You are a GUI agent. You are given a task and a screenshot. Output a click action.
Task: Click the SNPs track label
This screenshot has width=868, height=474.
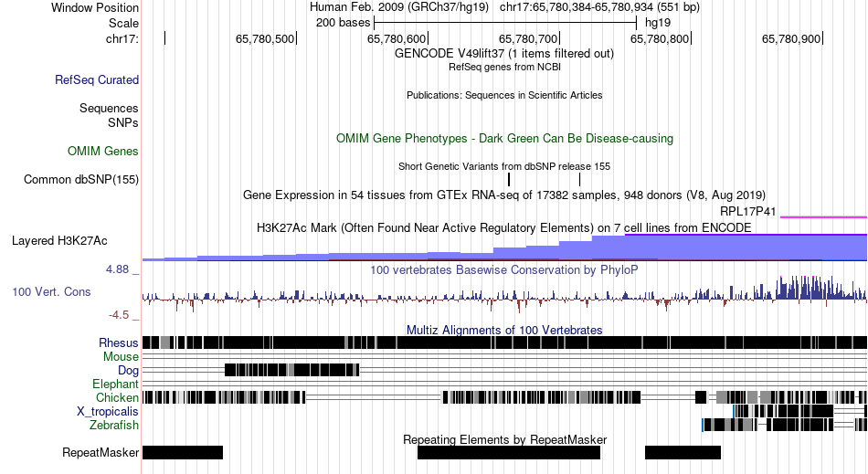123,122
